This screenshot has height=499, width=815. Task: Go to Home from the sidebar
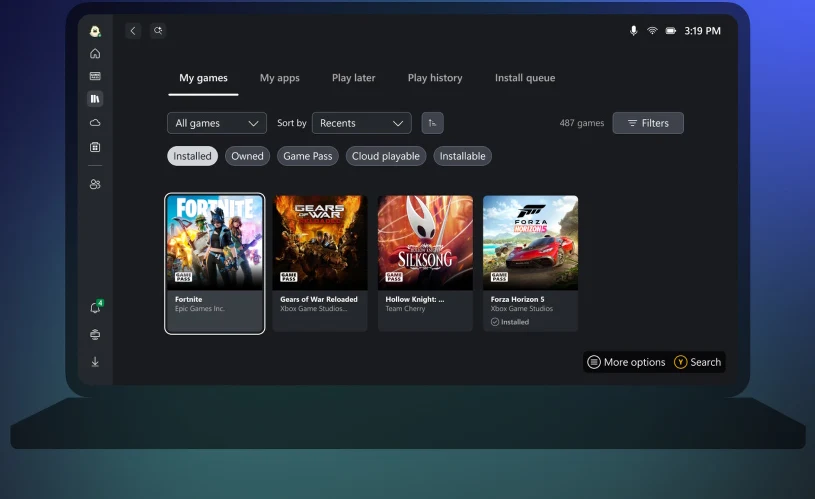(95, 54)
